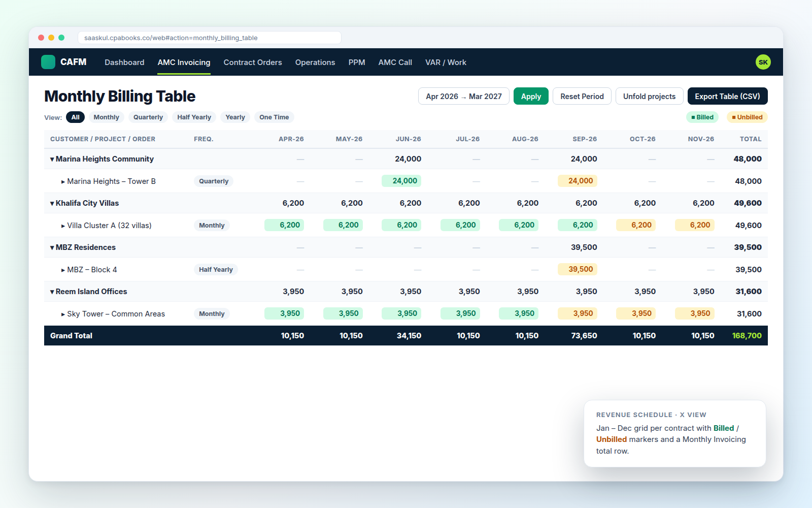Open the Apr 2026 – Mar 2027 period picker
The height and width of the screenshot is (508, 812).
464,96
